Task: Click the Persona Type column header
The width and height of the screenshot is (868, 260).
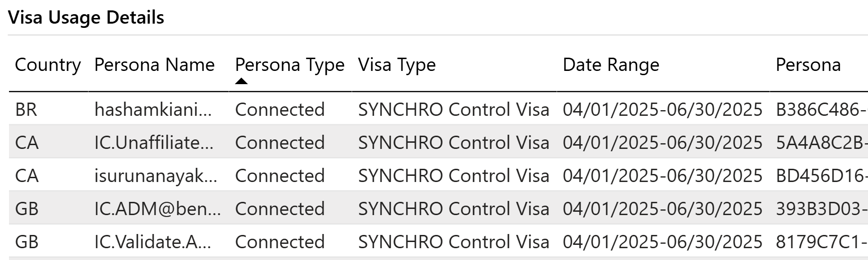Action: pyautogui.click(x=290, y=65)
